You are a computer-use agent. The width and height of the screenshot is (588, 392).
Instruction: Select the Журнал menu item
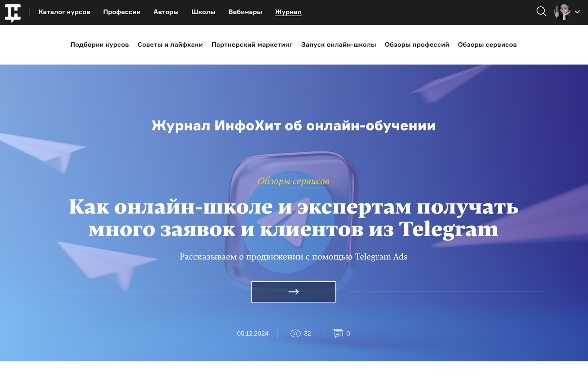coord(288,12)
